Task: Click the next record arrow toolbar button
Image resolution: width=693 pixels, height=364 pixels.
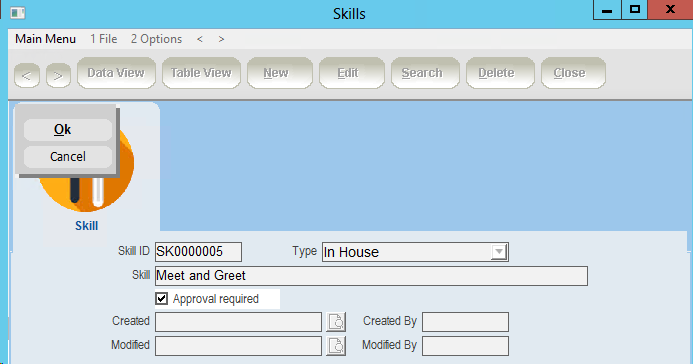Action: (58, 76)
